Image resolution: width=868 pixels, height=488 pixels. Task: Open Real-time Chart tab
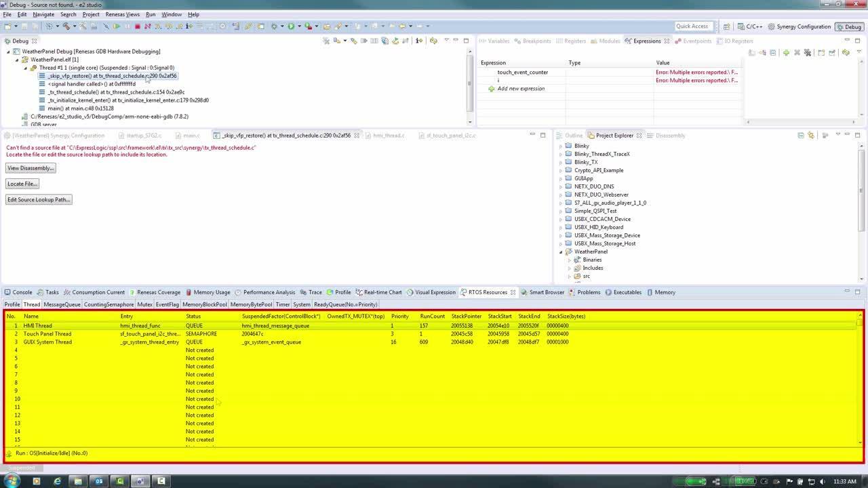click(378, 292)
